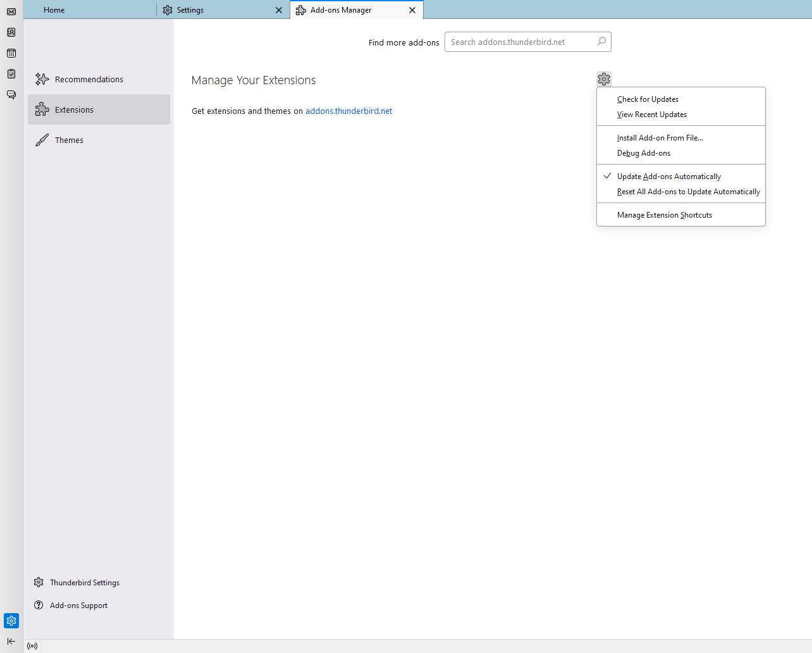Toggle Update Add-ons Automatically
The image size is (812, 653).
(668, 177)
